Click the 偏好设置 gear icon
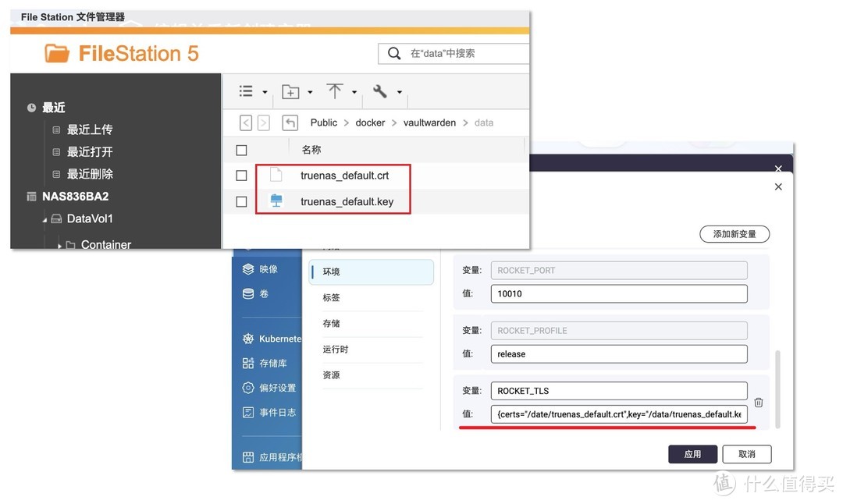The image size is (843, 504). click(x=248, y=388)
